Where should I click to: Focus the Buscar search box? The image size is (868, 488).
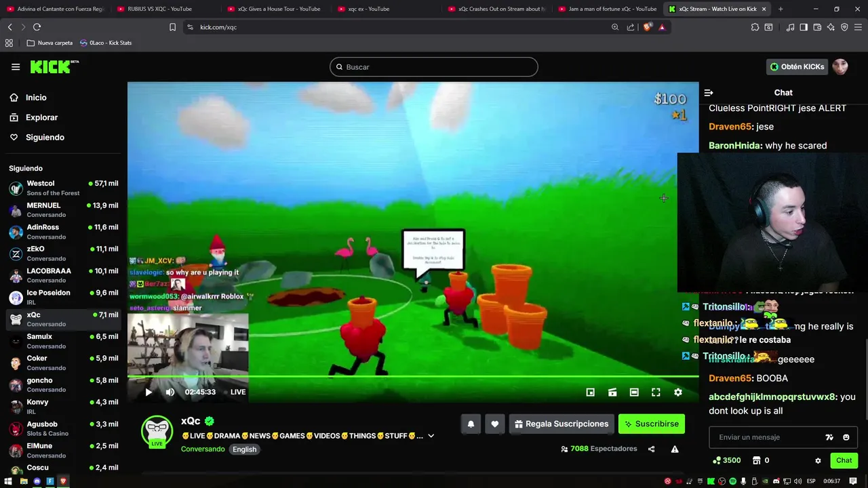coord(434,67)
